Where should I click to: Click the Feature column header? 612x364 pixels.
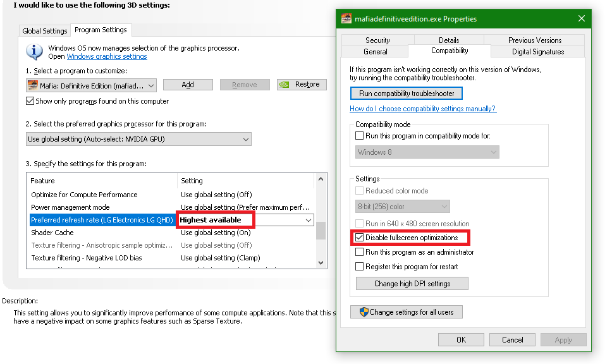pyautogui.click(x=102, y=181)
